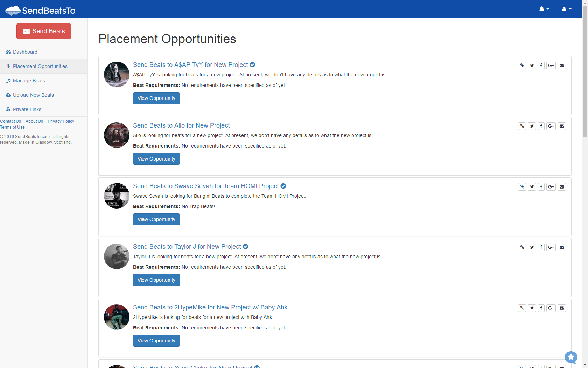
Task: Share Swave Sevah opportunity on Google+
Action: tap(551, 187)
